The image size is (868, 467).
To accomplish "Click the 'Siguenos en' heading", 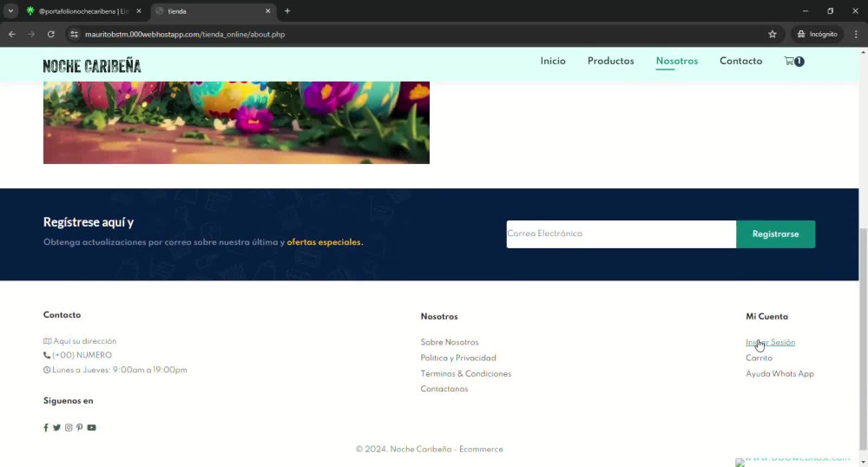I will [x=68, y=401].
